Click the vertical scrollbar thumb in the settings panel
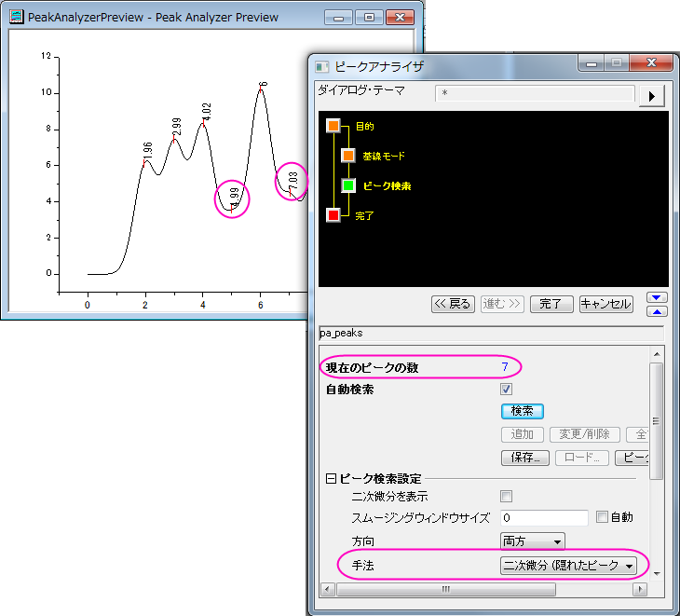The image size is (680, 616). pos(657,421)
